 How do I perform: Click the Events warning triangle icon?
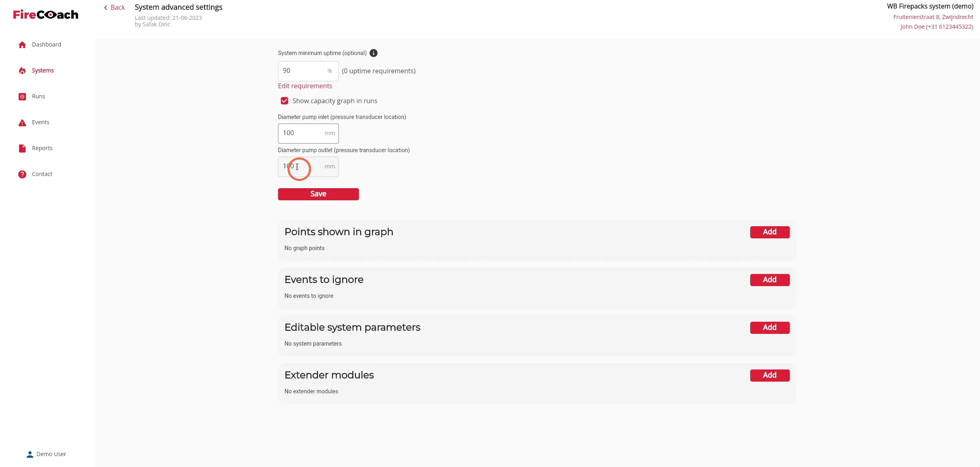(x=22, y=123)
